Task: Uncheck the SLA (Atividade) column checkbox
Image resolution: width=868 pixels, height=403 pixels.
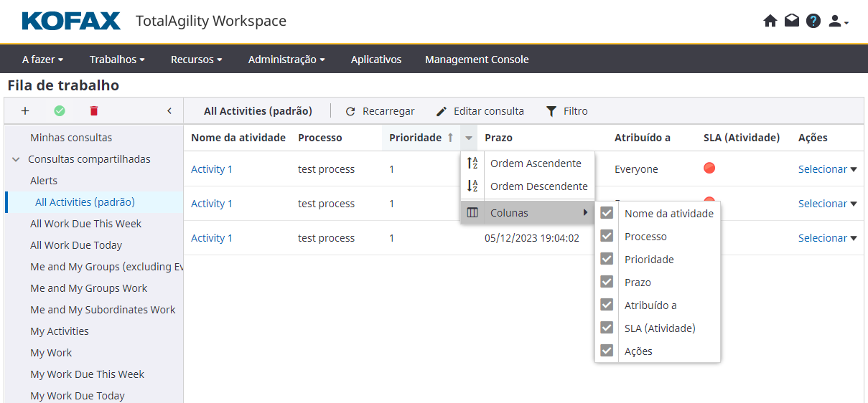Action: tap(607, 328)
